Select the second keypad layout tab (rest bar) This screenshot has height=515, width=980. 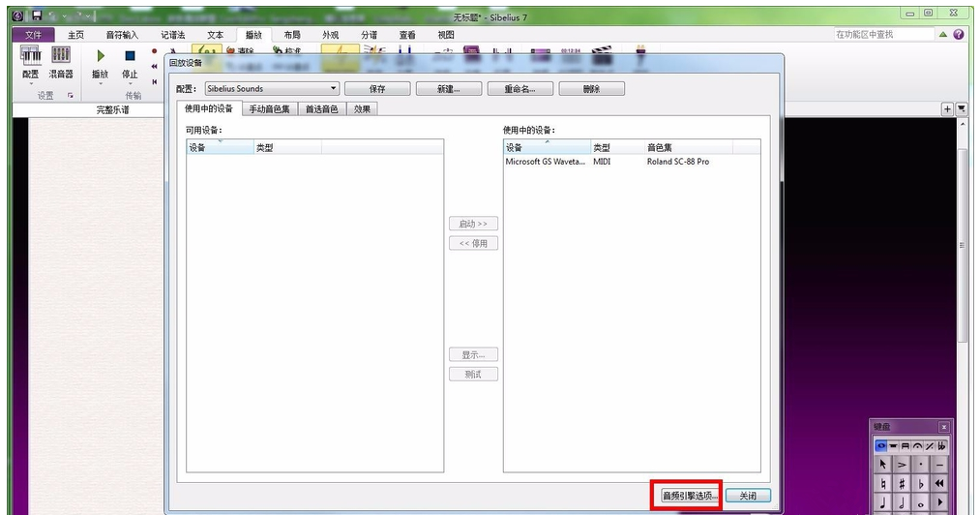(x=893, y=446)
